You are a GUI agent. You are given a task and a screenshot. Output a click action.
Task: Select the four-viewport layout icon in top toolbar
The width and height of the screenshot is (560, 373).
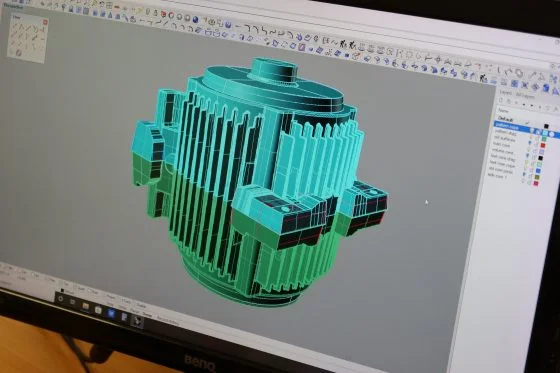[x=110, y=5]
